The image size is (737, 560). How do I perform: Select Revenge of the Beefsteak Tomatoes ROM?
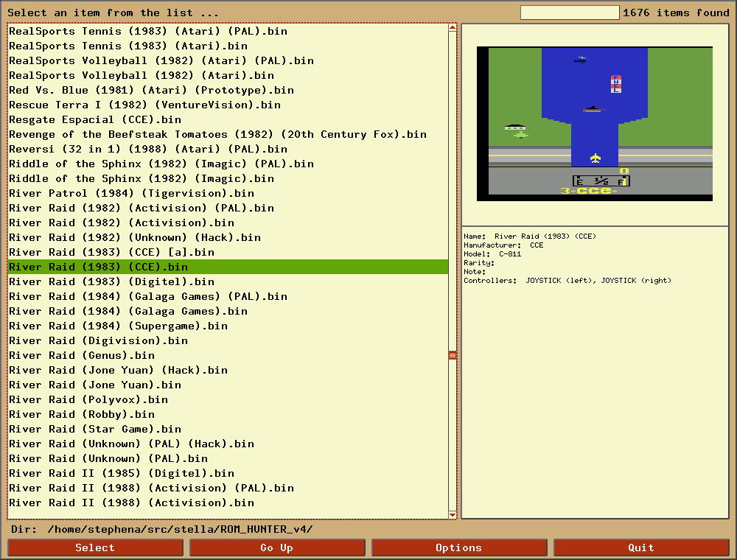click(217, 134)
